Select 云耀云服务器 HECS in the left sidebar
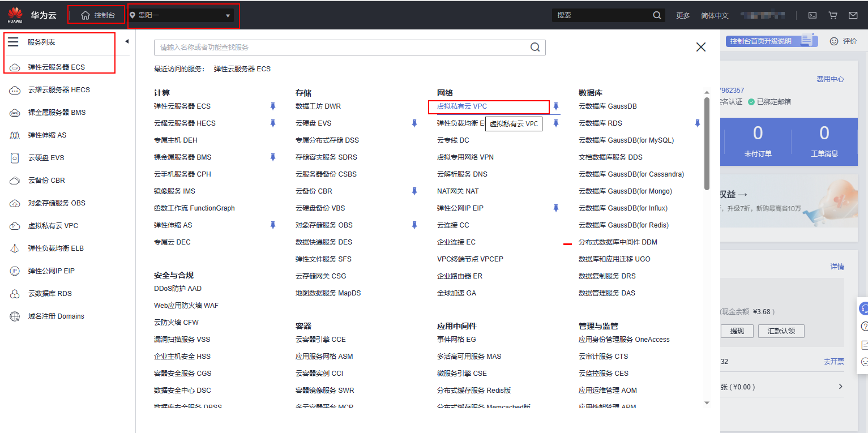The image size is (868, 433). pos(59,90)
